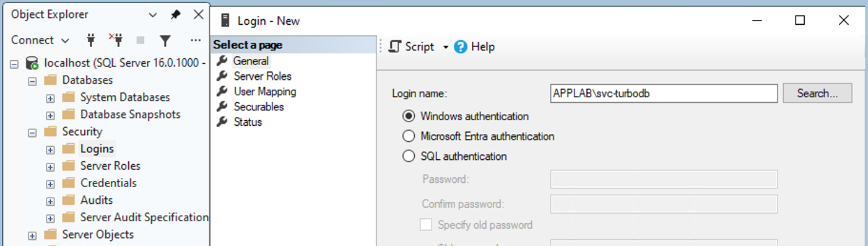Screen dimensions: 868x246
Task: Select System Databases in the tree
Action: pos(125,97)
